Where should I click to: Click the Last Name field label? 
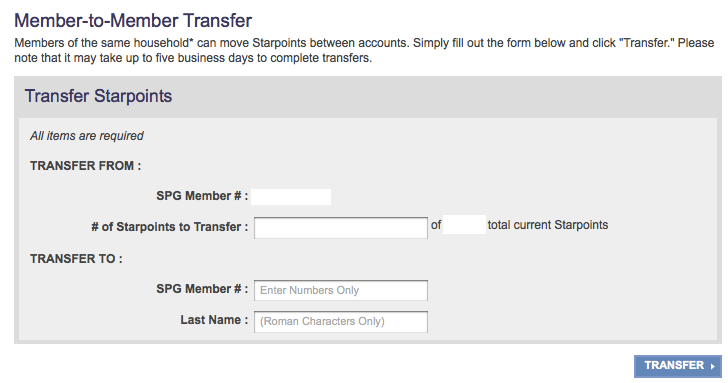click(x=214, y=320)
